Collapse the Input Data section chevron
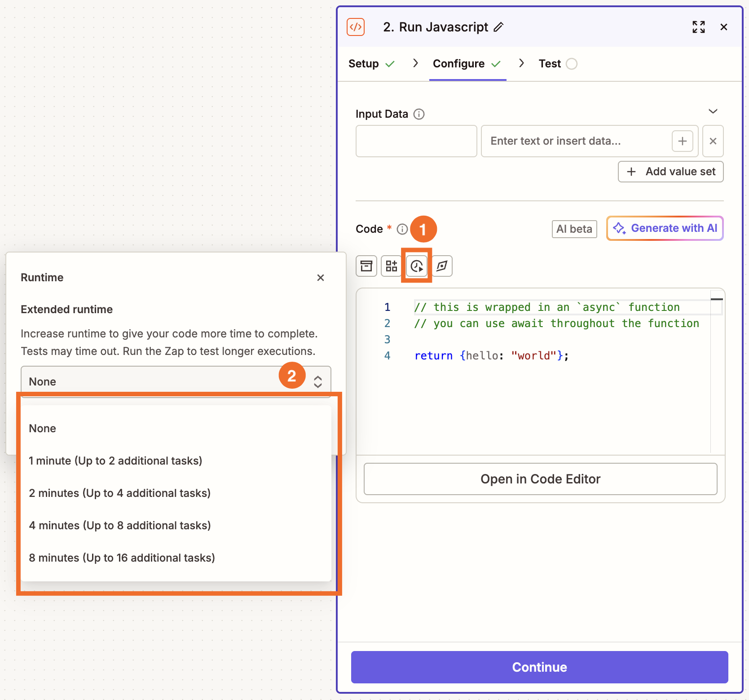The width and height of the screenshot is (749, 700). point(713,111)
